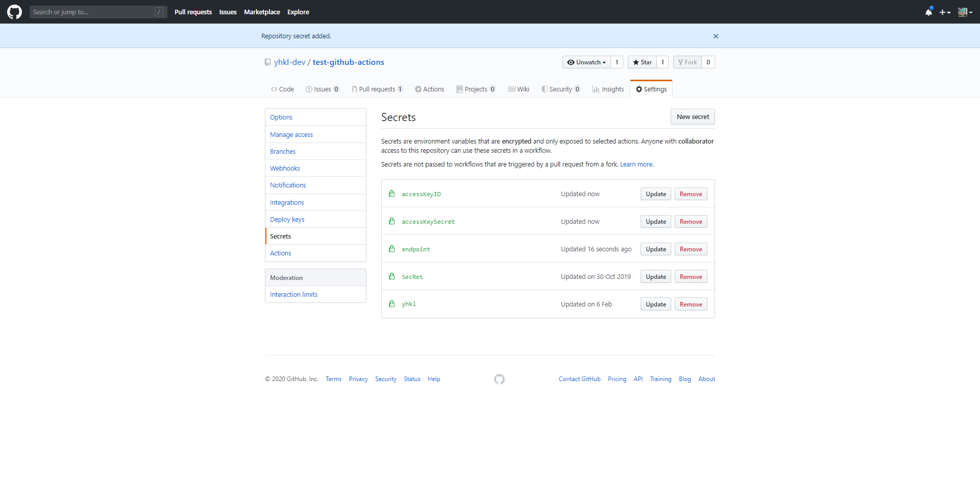Update the endpoint secret
This screenshot has height=495, width=980.
tap(656, 249)
